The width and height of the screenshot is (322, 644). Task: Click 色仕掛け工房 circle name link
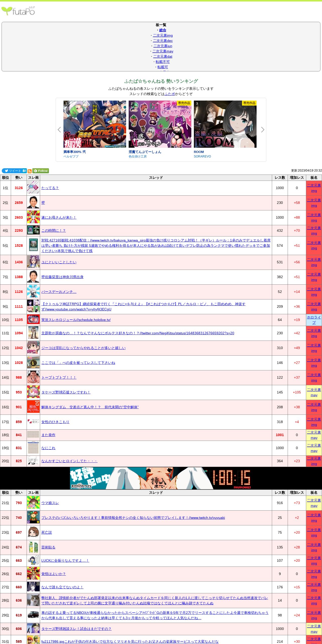click(138, 156)
